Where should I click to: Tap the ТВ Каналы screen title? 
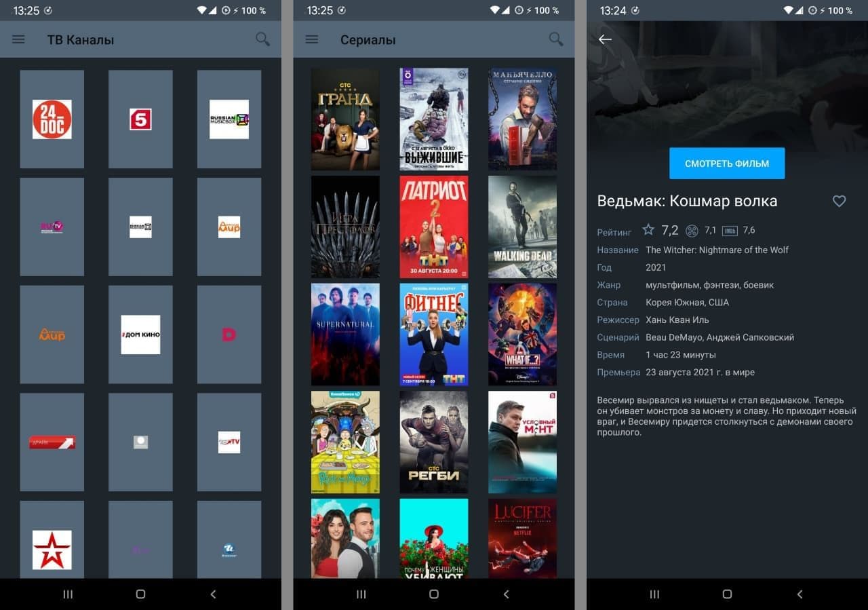pyautogui.click(x=81, y=40)
